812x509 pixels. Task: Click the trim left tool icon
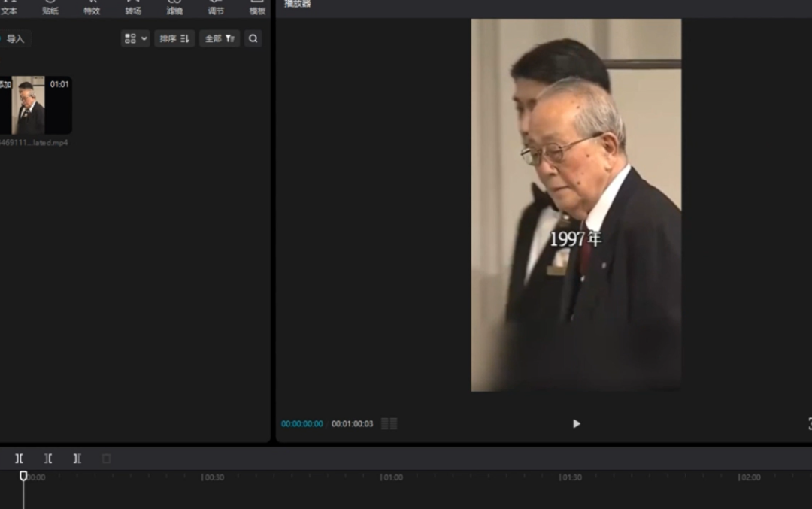tap(48, 459)
